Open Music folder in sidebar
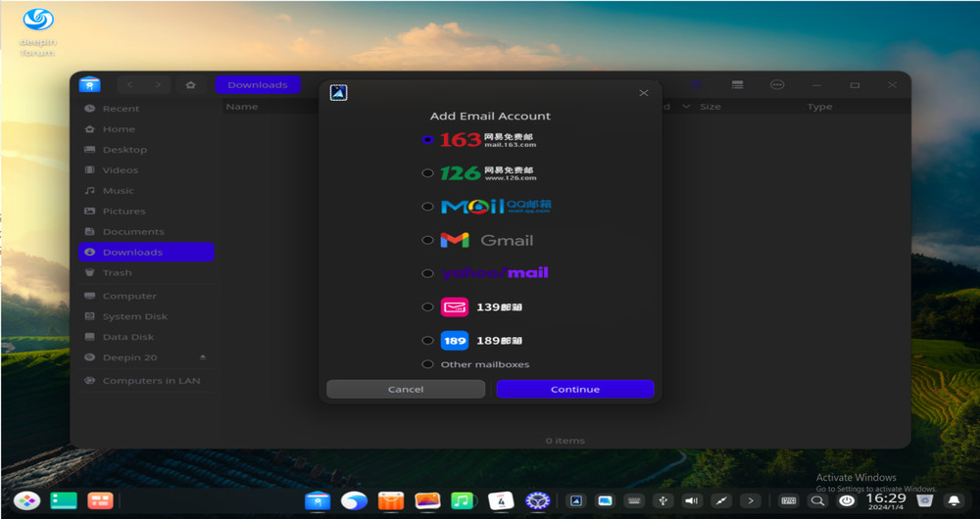 146,191
